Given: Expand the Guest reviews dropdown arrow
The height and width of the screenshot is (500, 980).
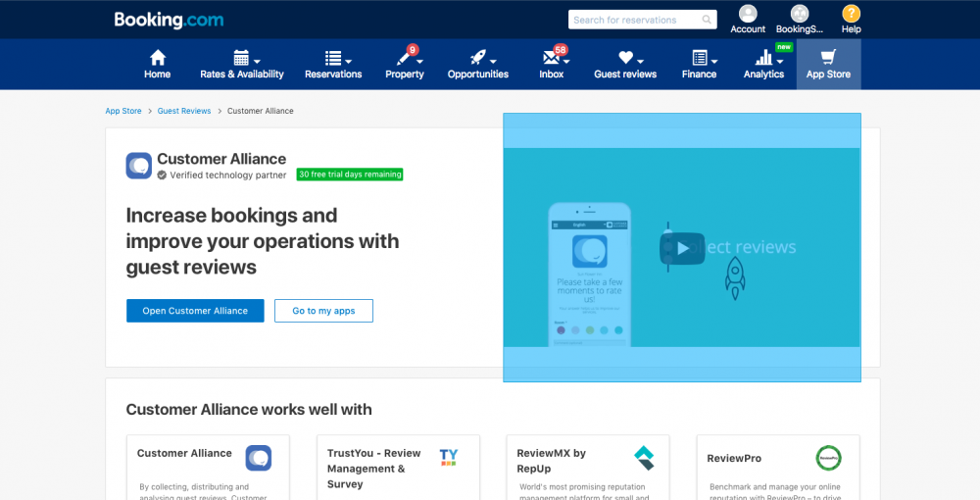Looking at the screenshot, I should point(641,61).
